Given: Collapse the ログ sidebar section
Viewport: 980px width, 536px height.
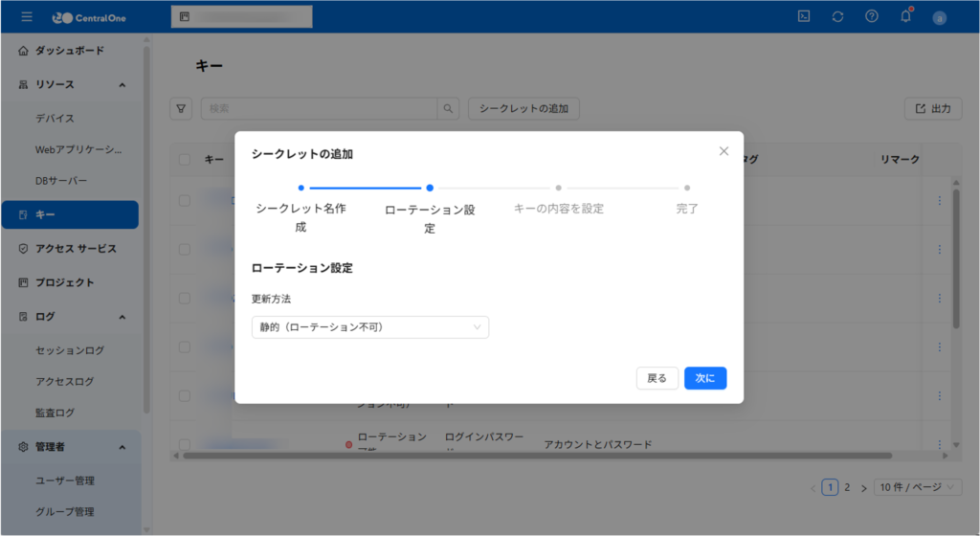Looking at the screenshot, I should 122,316.
